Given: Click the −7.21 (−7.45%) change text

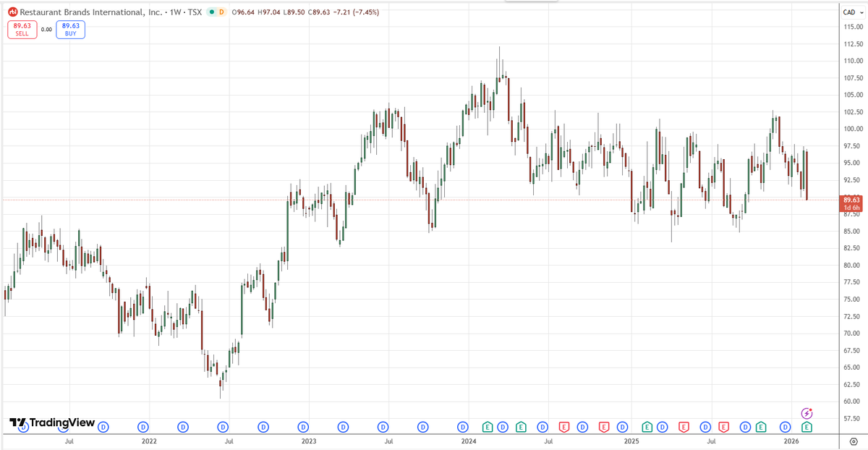Looking at the screenshot, I should [357, 12].
